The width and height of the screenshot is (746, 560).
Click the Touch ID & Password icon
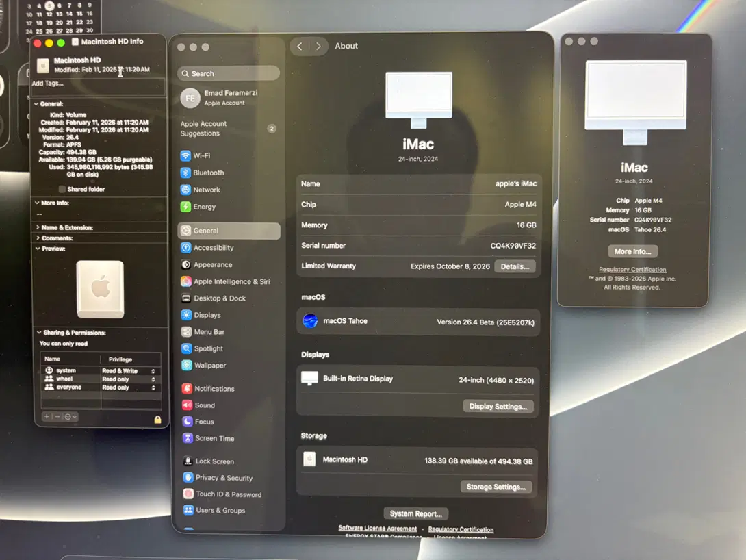point(188,494)
